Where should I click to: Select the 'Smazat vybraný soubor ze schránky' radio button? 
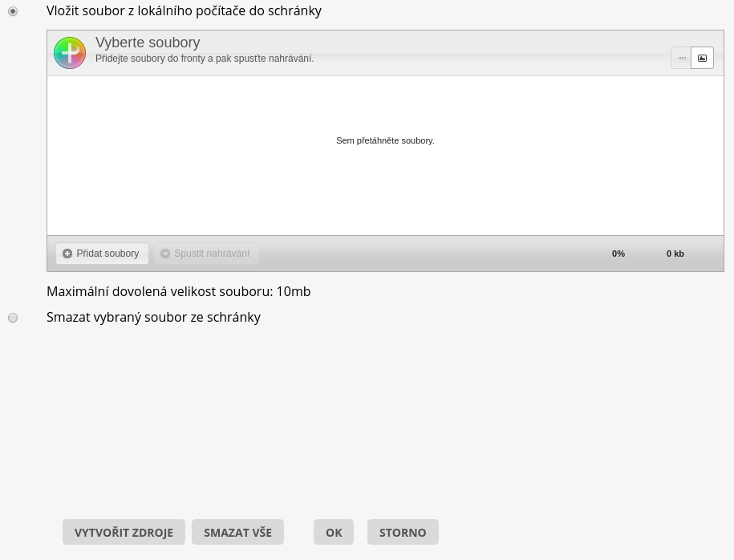coord(13,318)
